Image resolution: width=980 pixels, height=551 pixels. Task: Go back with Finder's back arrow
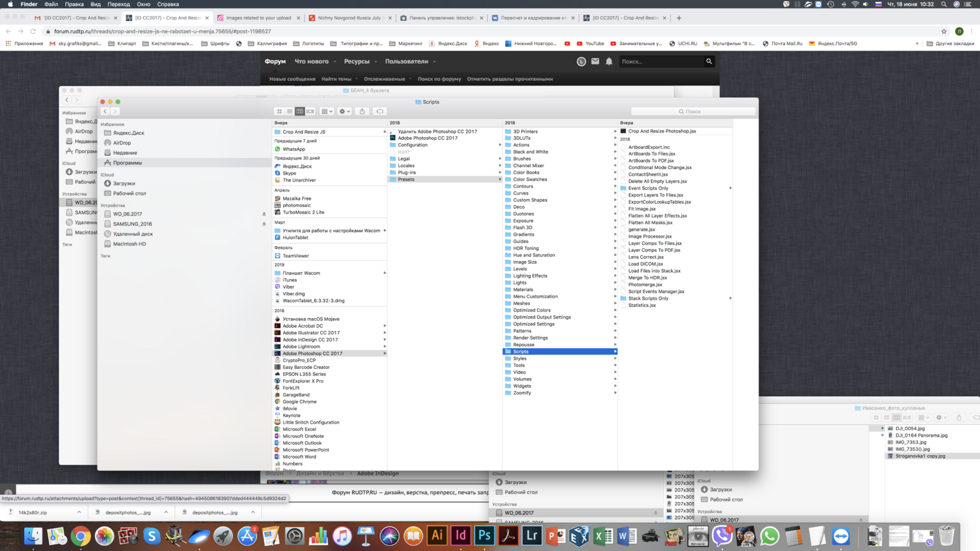[x=105, y=111]
